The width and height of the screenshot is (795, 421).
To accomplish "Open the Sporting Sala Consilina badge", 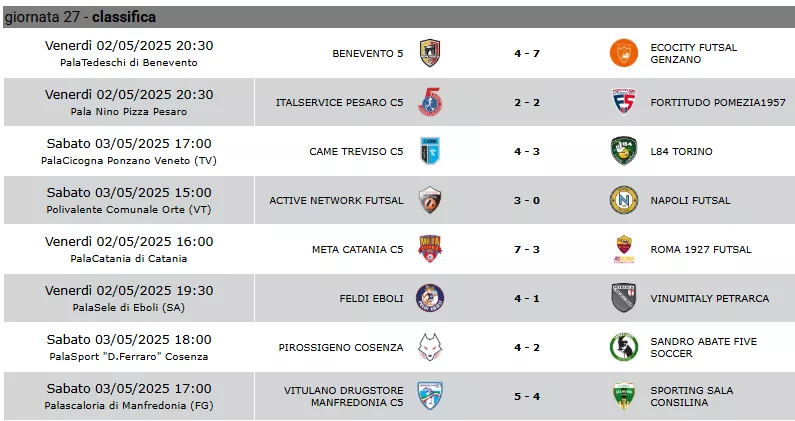I will pos(624,396).
